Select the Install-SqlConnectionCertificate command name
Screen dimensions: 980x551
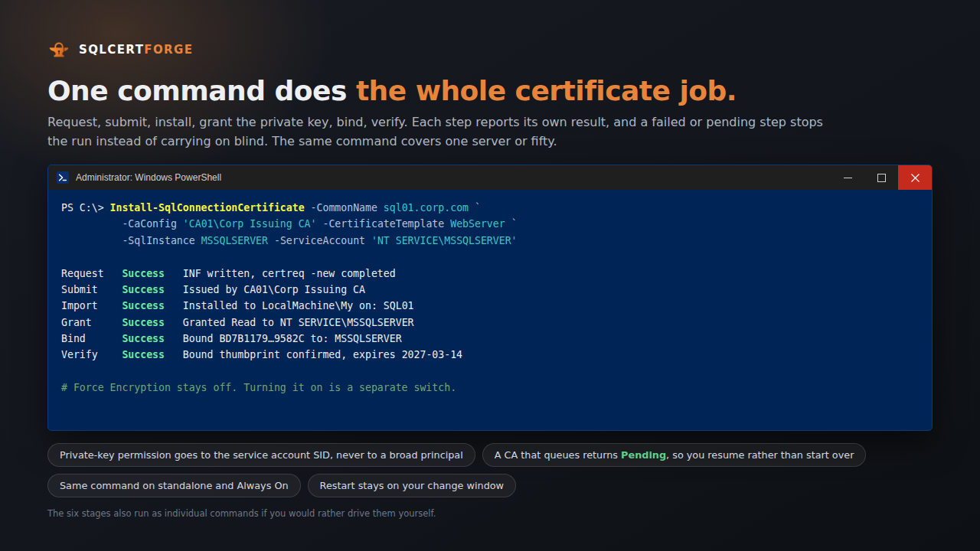coord(207,207)
